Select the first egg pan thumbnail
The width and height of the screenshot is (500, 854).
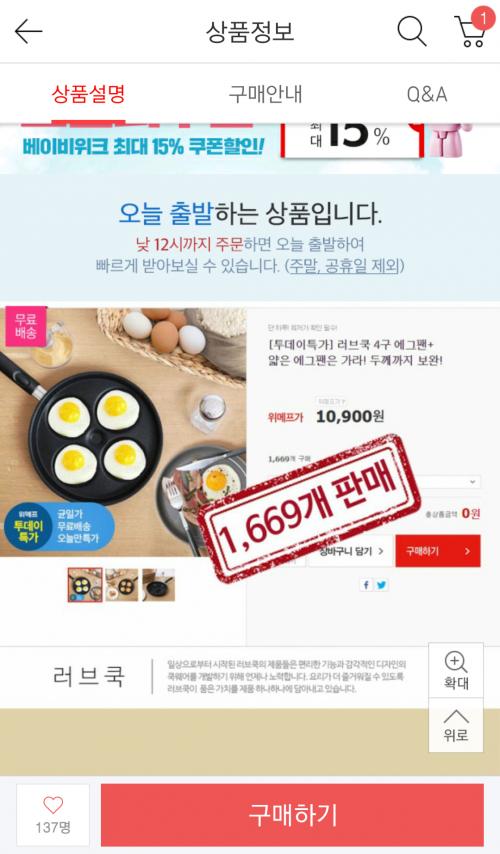pyautogui.click(x=85, y=584)
